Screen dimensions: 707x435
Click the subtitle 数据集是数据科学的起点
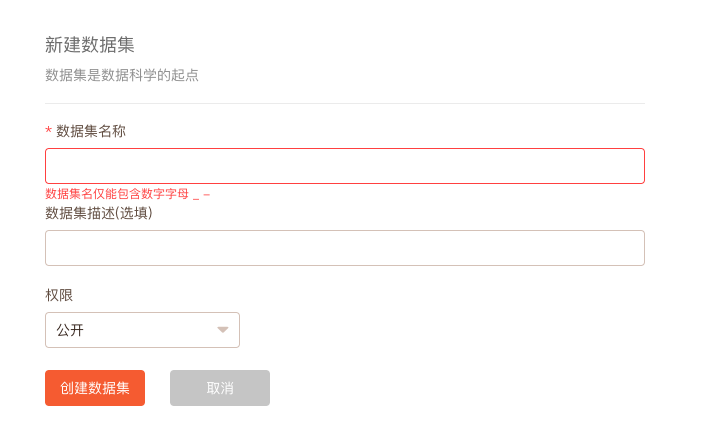click(122, 75)
